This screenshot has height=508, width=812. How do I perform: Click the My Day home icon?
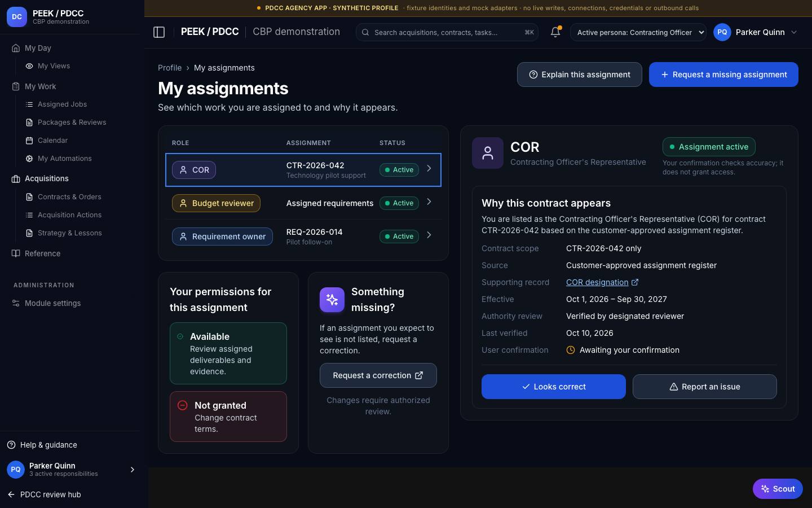point(16,48)
